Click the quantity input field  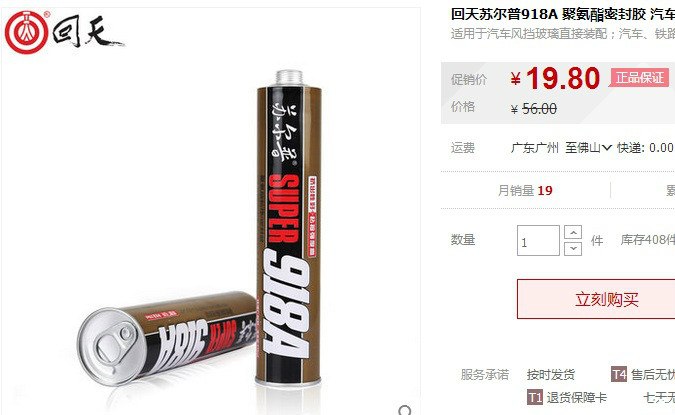click(x=538, y=240)
